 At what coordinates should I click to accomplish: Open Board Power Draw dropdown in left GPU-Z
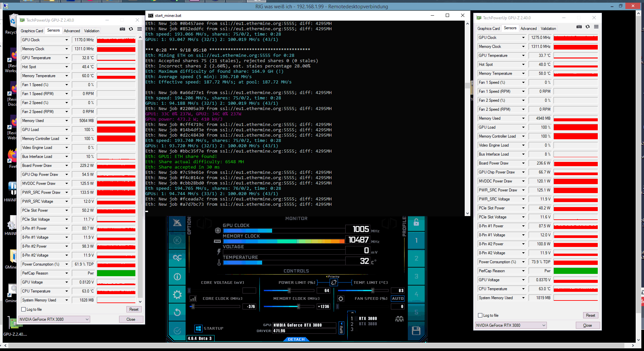point(67,165)
